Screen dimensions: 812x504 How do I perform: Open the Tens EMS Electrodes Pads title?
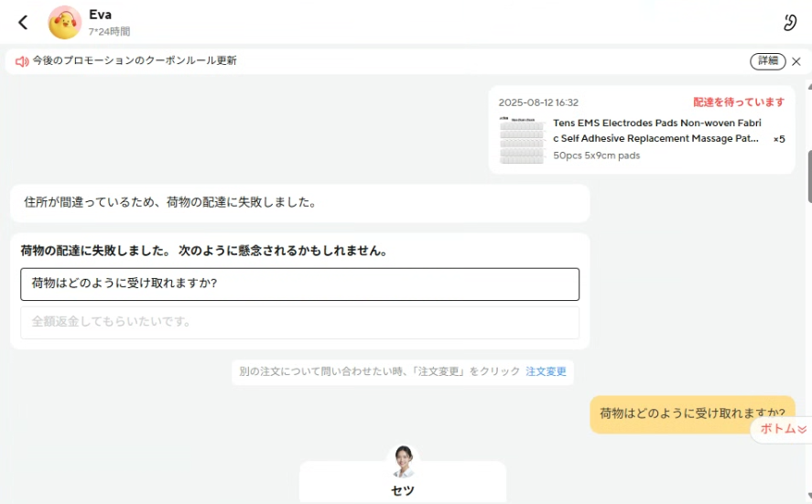pyautogui.click(x=656, y=130)
